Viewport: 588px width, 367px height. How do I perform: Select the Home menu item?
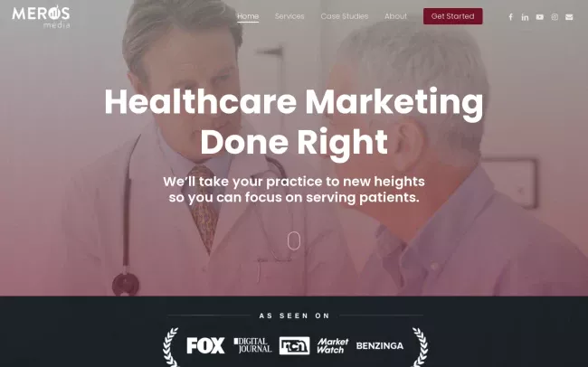coord(248,16)
